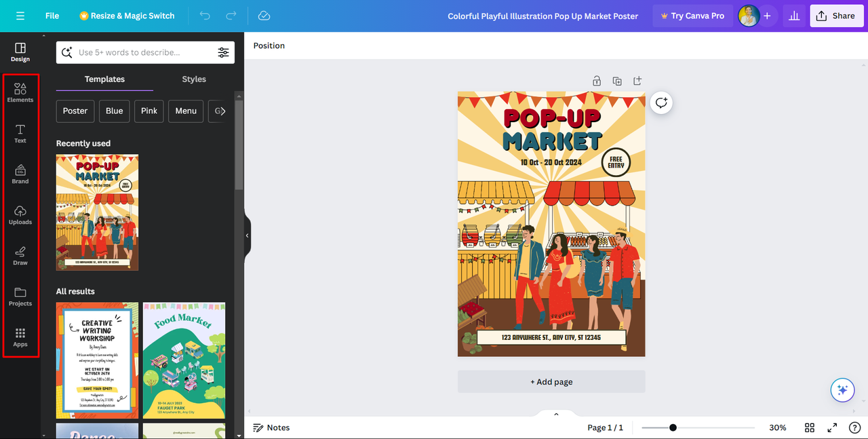Filter templates by Menu chip
Viewport: 868px width, 439px height.
tap(186, 111)
